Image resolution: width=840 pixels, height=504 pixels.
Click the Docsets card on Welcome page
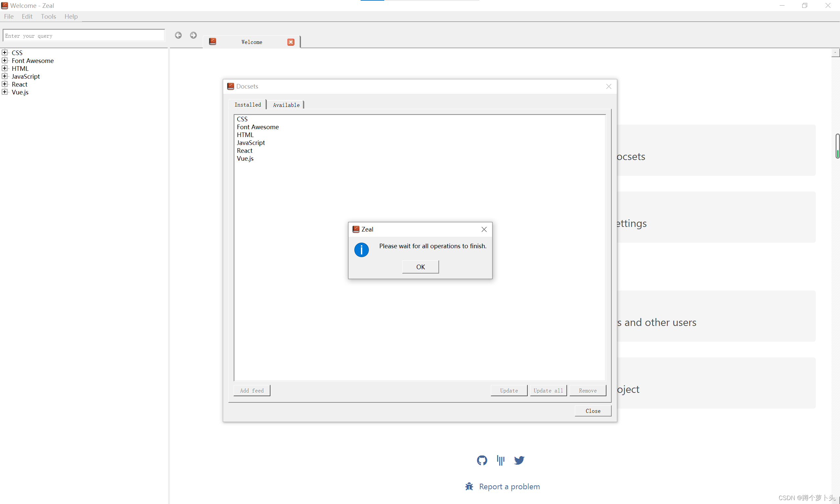[716, 150]
